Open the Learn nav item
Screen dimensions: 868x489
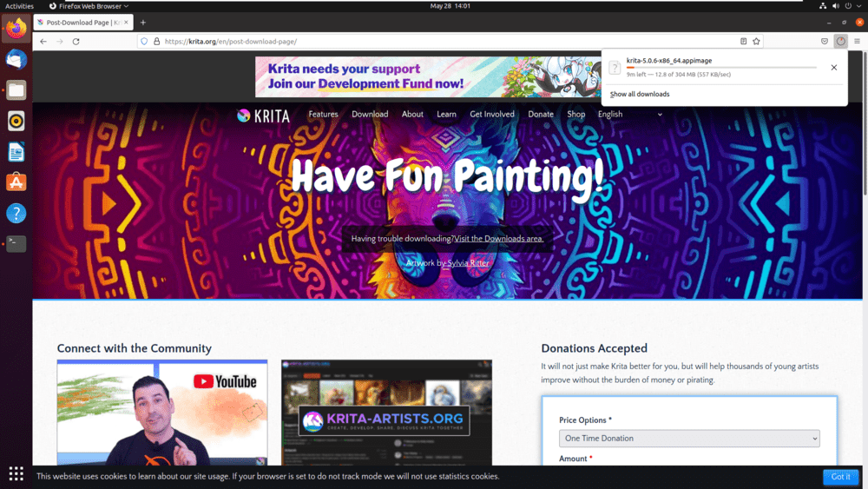click(446, 114)
